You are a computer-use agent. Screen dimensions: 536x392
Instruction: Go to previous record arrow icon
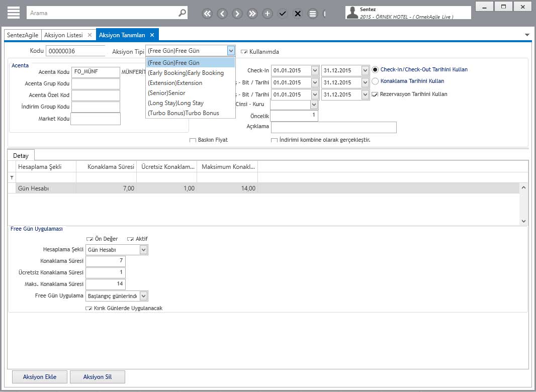(222, 14)
